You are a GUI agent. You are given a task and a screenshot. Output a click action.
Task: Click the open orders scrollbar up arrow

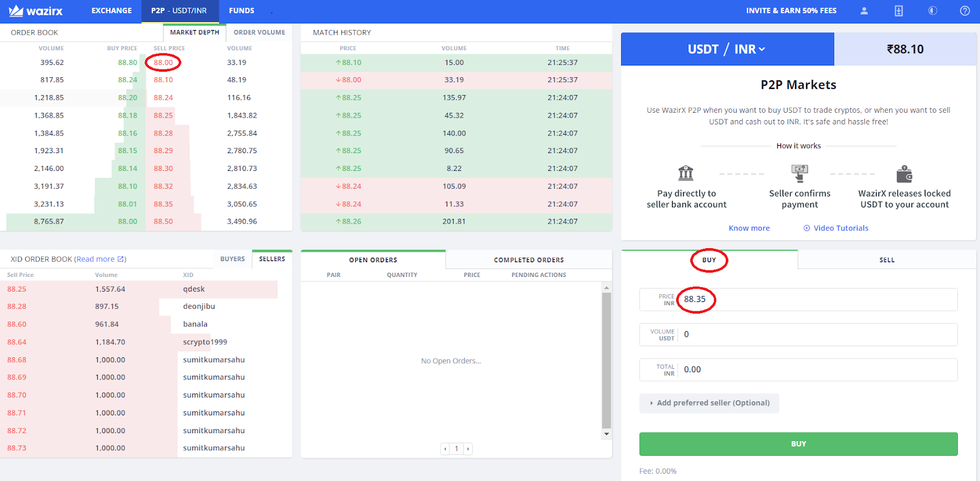pos(606,288)
